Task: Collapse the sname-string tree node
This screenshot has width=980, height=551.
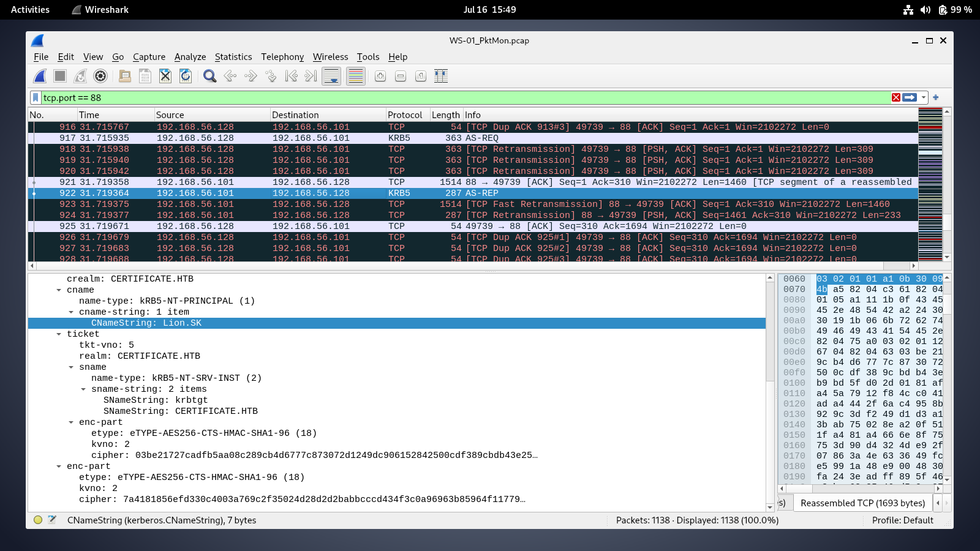Action: [x=83, y=389]
